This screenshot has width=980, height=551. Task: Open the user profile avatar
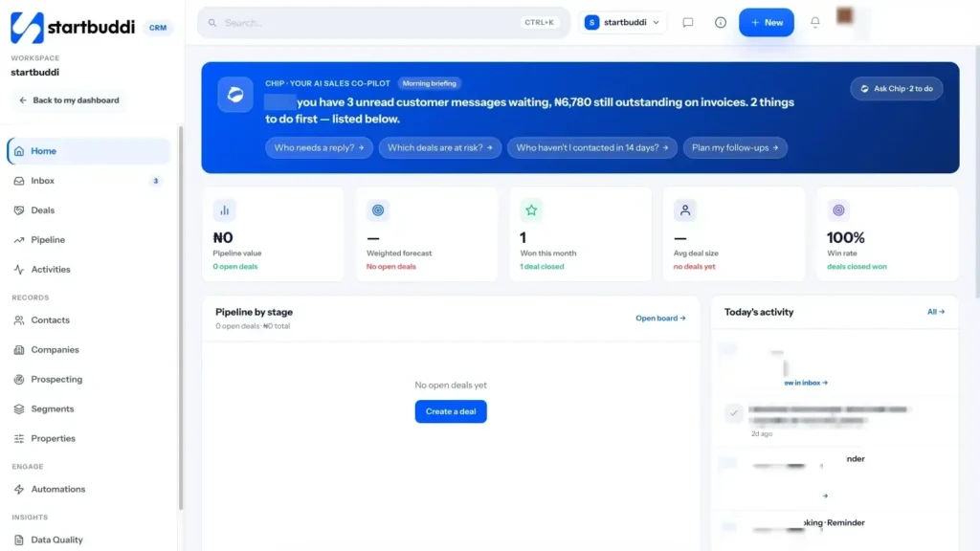[x=844, y=15]
